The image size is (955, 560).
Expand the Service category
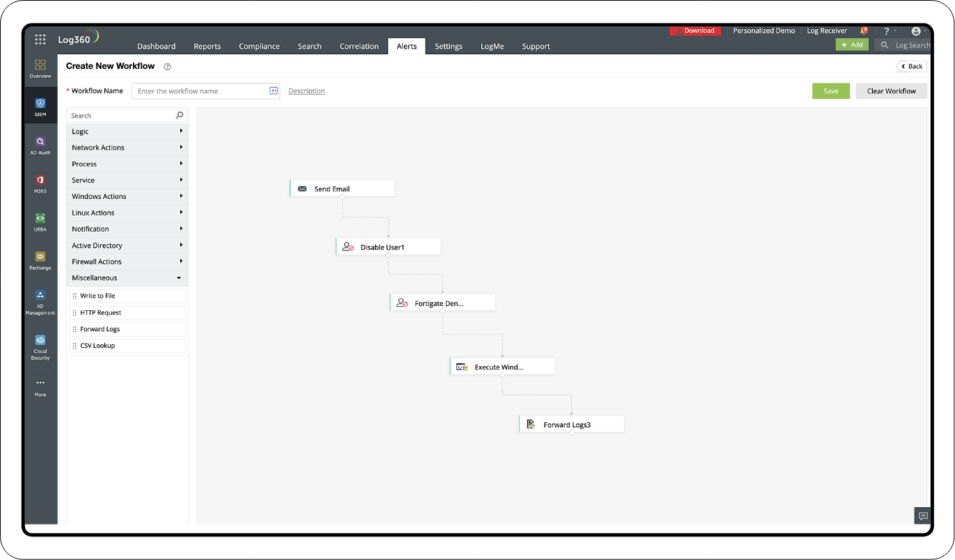127,180
